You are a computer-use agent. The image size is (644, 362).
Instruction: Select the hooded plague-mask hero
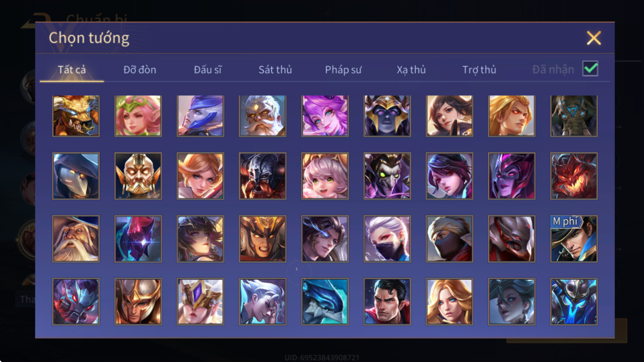(x=76, y=176)
